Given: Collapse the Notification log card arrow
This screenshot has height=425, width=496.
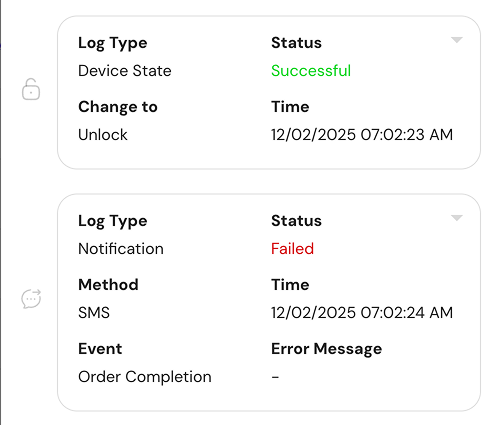Looking at the screenshot, I should 456,218.
